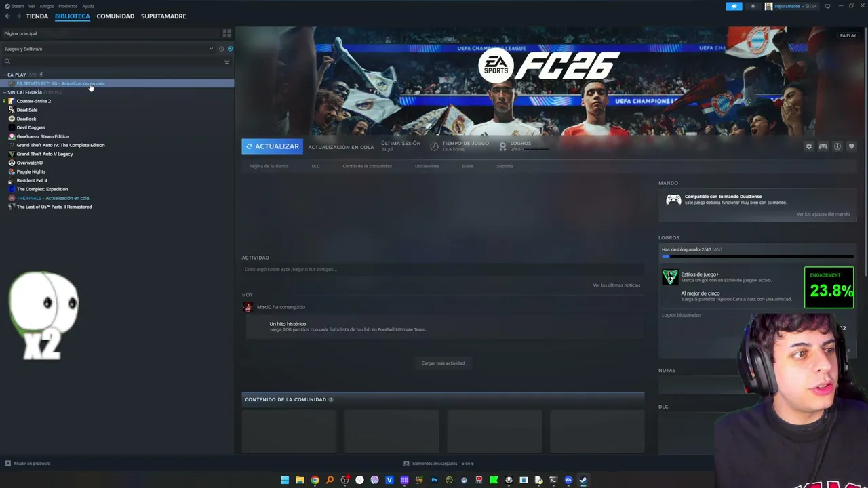Go forward with the navigation arrow
This screenshot has height=488, width=868.
coord(18,16)
